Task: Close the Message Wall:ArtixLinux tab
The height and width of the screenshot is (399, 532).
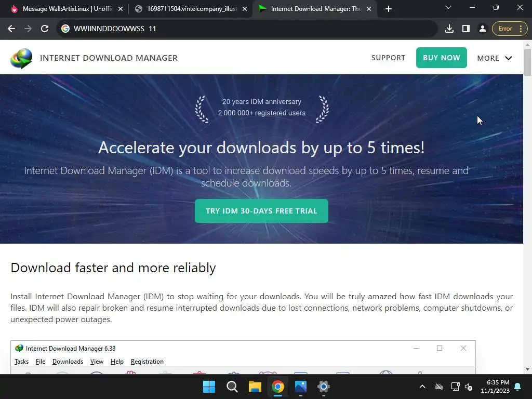Action: pos(120,9)
